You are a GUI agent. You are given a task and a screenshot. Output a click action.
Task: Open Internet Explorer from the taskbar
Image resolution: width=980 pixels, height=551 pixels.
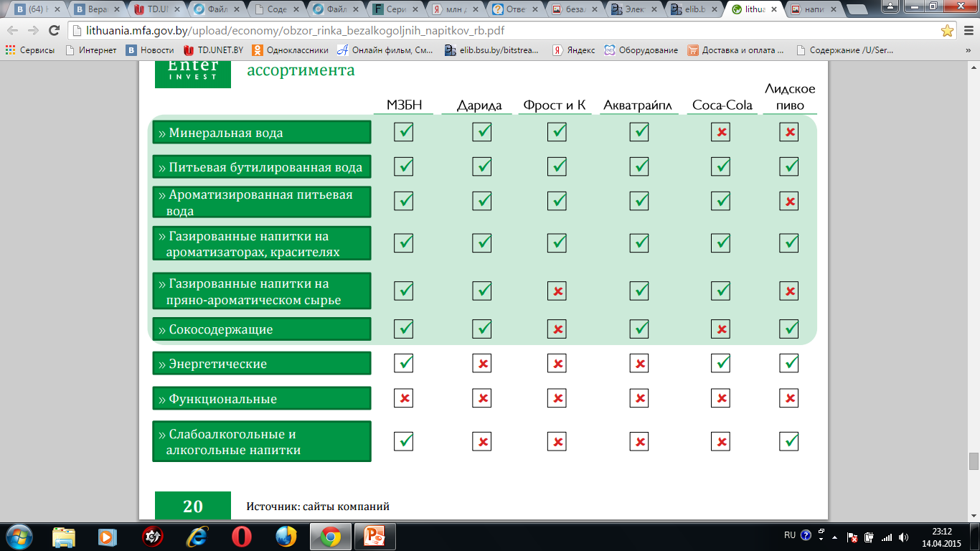197,536
